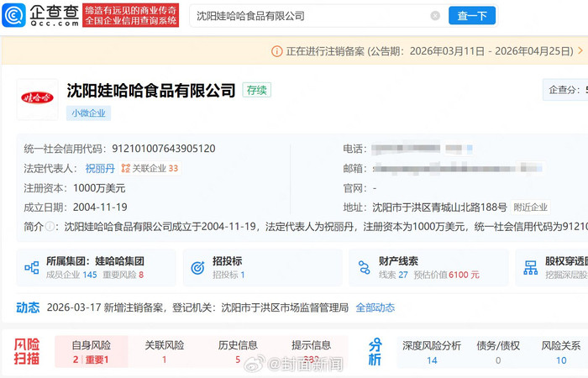Open legal representative 祝丽丹 profile
This screenshot has height=378, width=588.
[x=100, y=168]
